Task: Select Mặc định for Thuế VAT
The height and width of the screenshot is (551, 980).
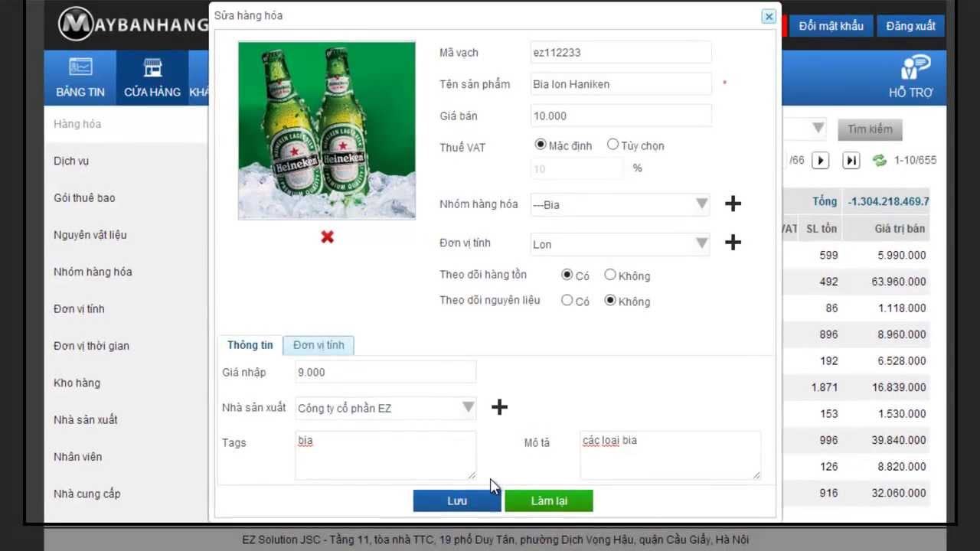Action: coord(541,144)
